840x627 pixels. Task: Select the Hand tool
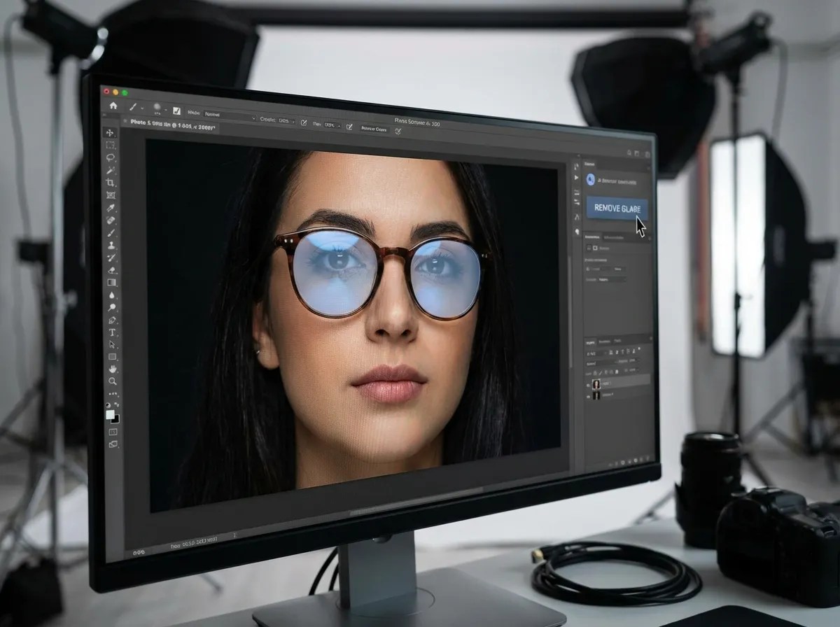pyautogui.click(x=112, y=369)
